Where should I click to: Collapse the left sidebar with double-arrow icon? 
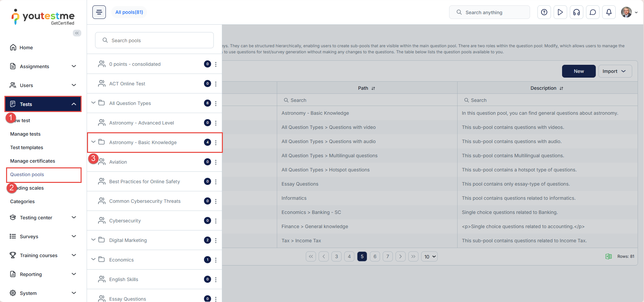[77, 33]
